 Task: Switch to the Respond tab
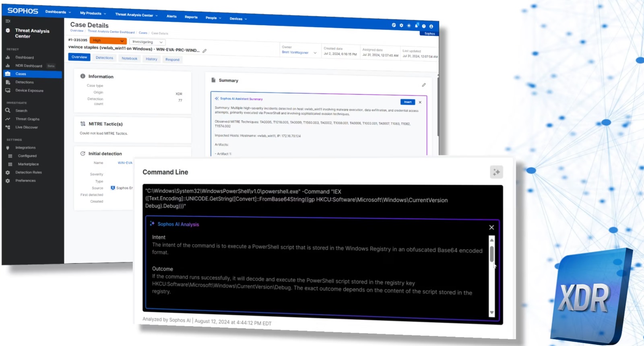point(172,60)
